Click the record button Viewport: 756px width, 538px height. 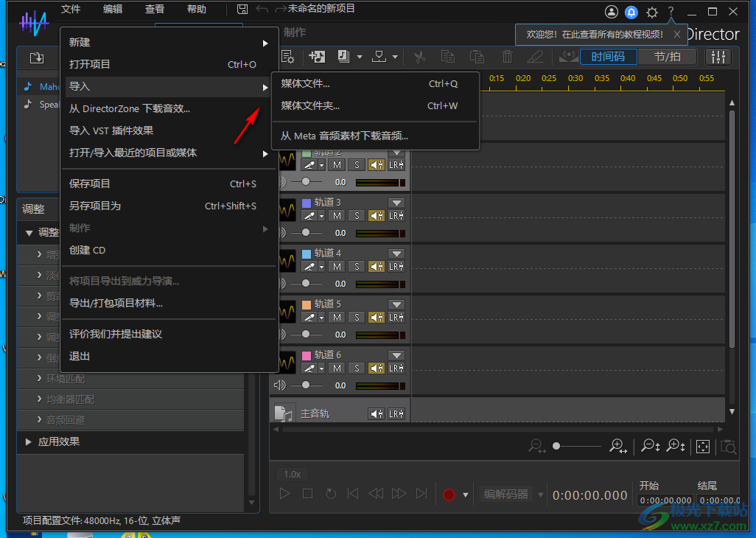[449, 495]
